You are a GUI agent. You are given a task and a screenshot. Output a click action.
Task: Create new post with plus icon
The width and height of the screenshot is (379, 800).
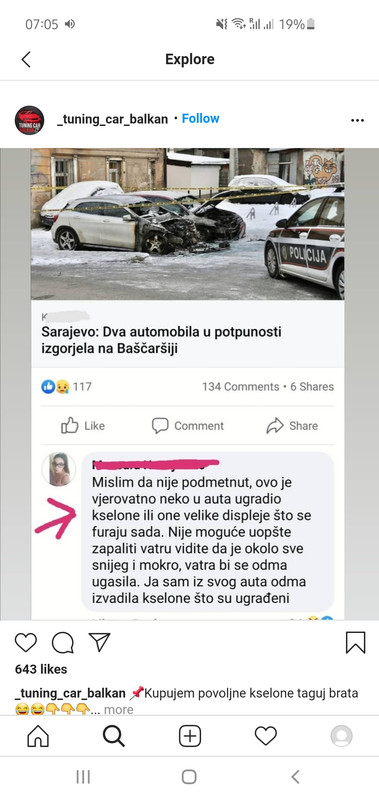tap(190, 736)
